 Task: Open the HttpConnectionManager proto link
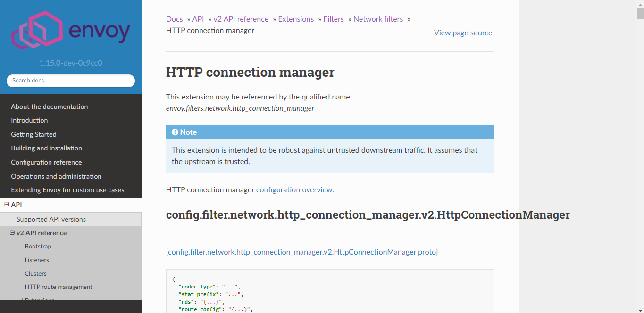pos(302,252)
